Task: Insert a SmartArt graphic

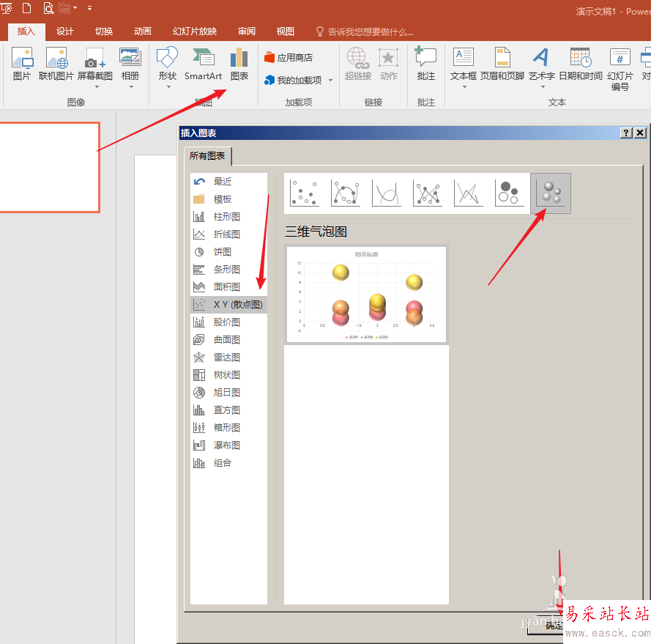Action: 203,64
